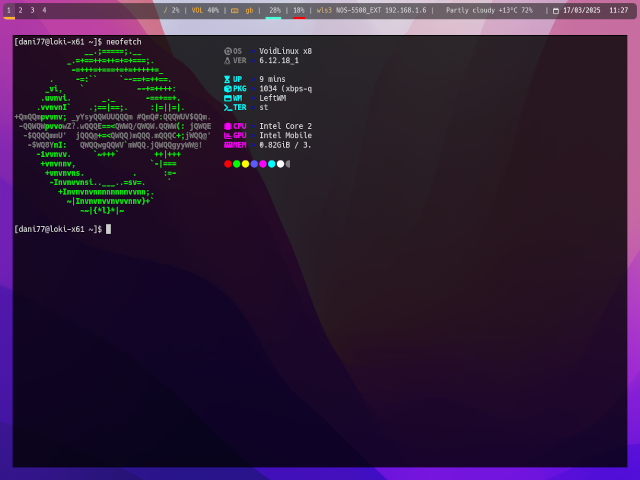Click the window icon next to WM

pyautogui.click(x=228, y=98)
